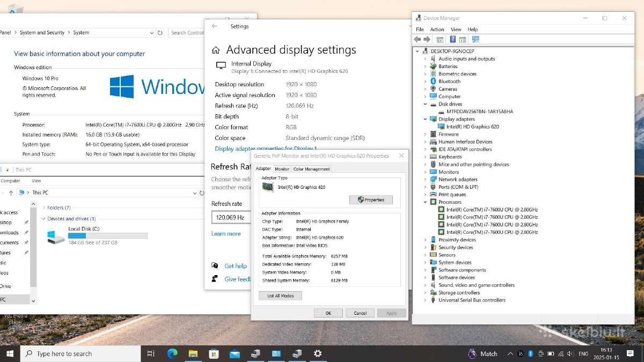This screenshot has height=362, width=644.
Task: Expand the Firmware node
Action: (x=425, y=134)
